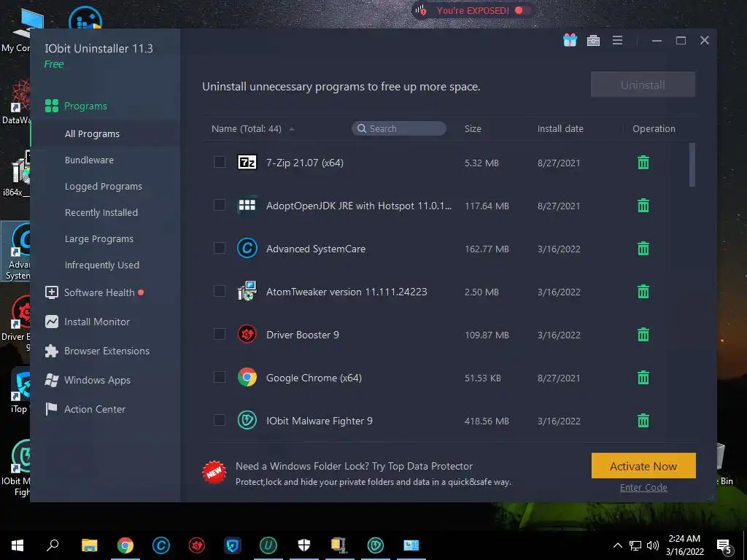Click the red NEW badge icon
This screenshot has width=747, height=560.
(x=214, y=472)
